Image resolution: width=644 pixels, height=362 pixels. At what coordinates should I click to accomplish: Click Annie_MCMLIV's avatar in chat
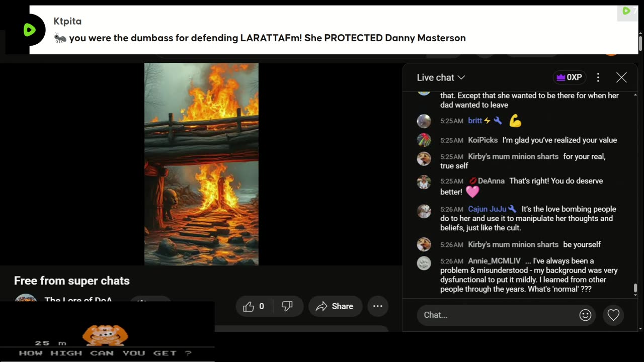pyautogui.click(x=424, y=263)
